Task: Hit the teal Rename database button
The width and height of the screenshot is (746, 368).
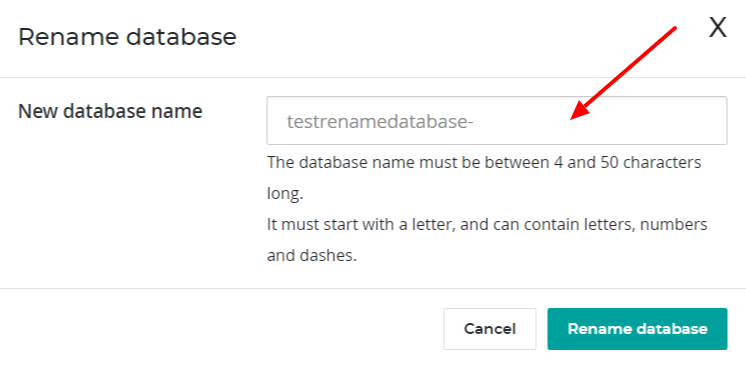Action: [x=637, y=329]
